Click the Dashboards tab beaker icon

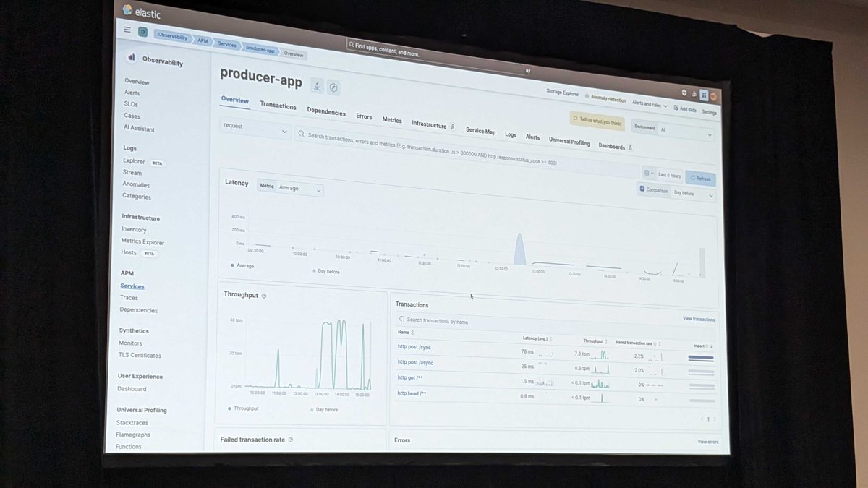[630, 147]
